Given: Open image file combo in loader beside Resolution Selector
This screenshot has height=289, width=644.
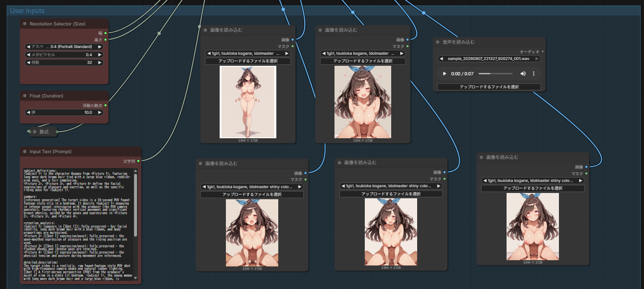Looking at the screenshot, I should pyautogui.click(x=248, y=53).
